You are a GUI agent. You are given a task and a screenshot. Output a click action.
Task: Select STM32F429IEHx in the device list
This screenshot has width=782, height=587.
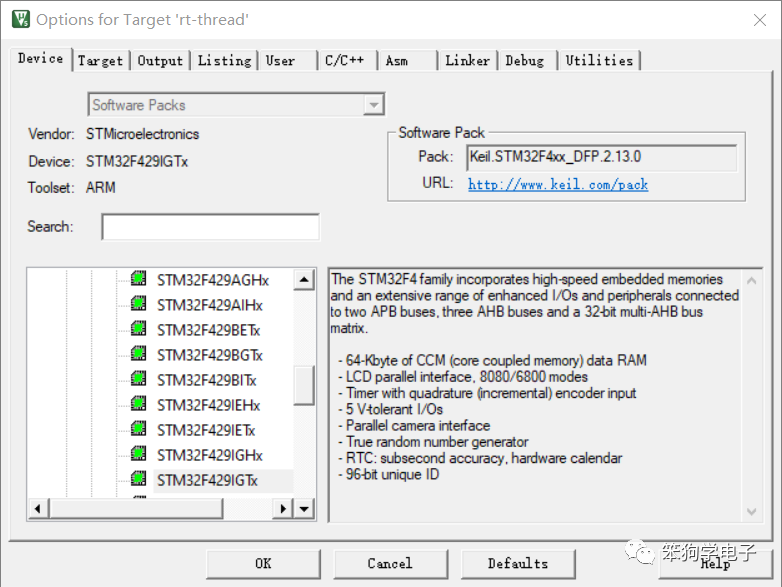208,405
